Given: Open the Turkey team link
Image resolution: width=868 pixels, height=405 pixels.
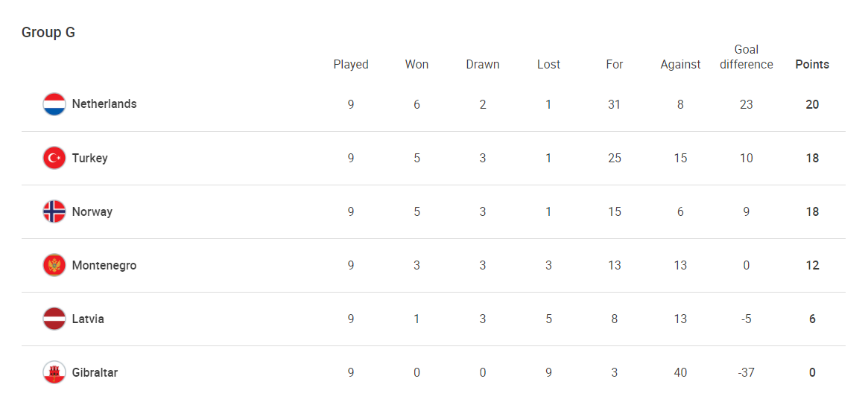Looking at the screenshot, I should (90, 158).
